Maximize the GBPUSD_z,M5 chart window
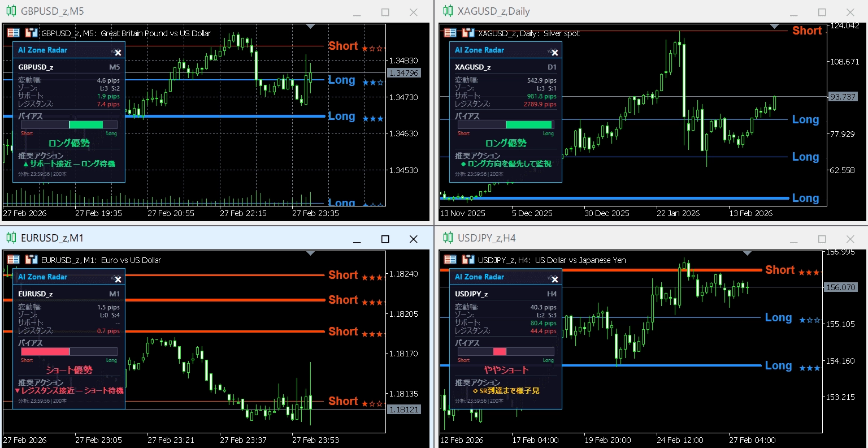The image size is (868, 448). pos(385,12)
